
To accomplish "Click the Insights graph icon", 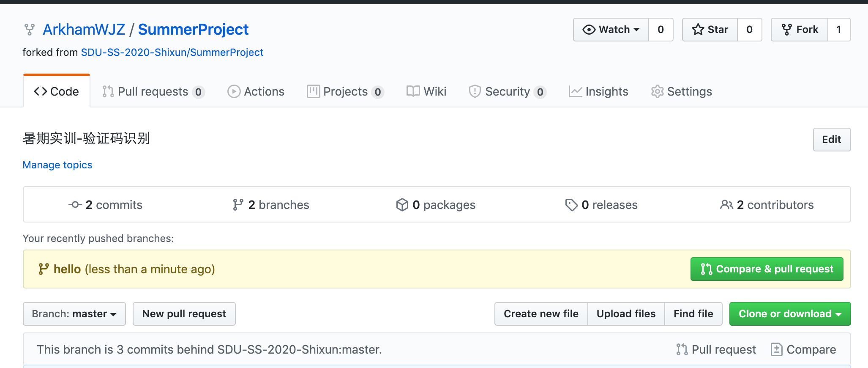I will tap(576, 91).
